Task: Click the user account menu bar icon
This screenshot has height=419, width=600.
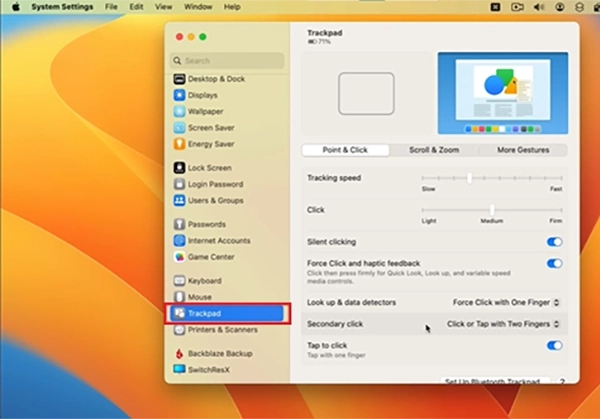Action: coord(559,7)
